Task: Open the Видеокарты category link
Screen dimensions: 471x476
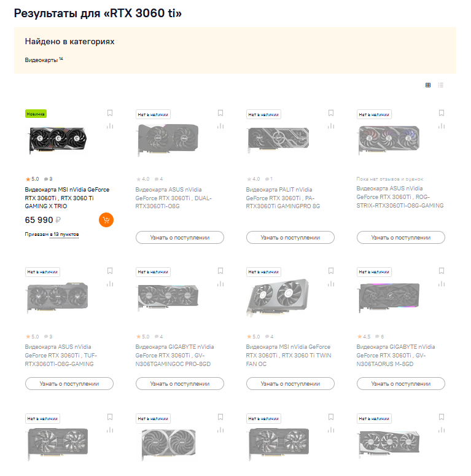Action: click(41, 60)
